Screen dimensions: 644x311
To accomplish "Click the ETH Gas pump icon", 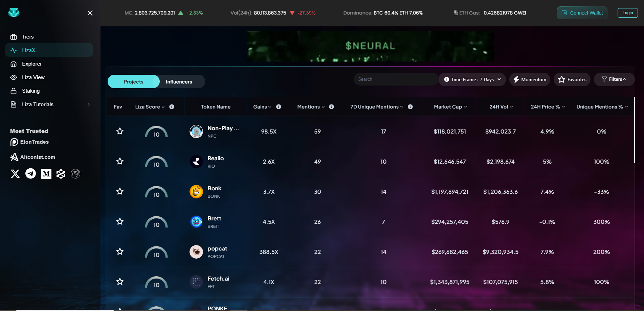I will [x=456, y=13].
